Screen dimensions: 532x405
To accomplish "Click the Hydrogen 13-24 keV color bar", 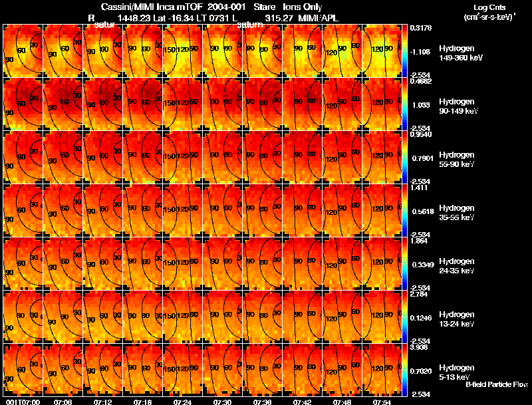I will [x=404, y=317].
